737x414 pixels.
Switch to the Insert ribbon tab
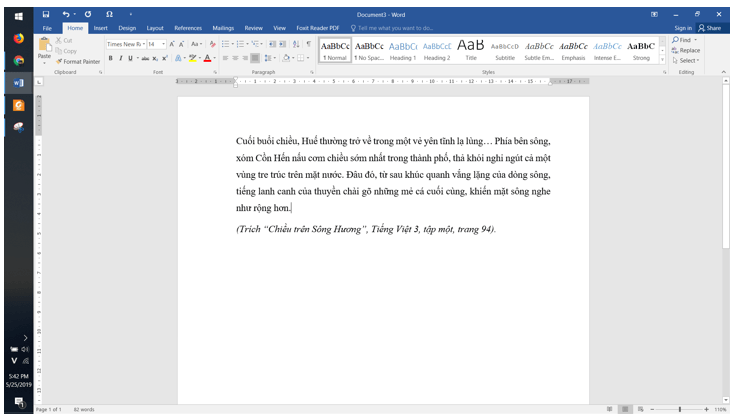(100, 28)
